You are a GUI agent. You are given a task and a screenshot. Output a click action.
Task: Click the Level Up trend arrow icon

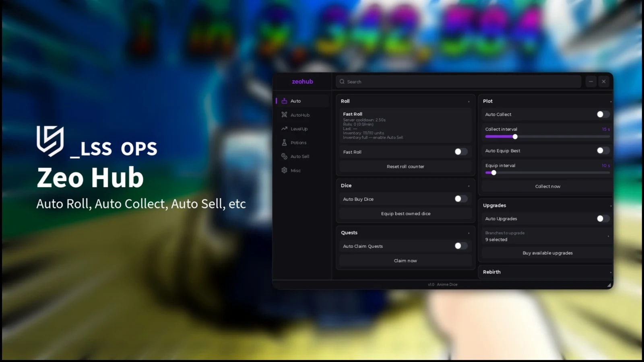(x=284, y=129)
